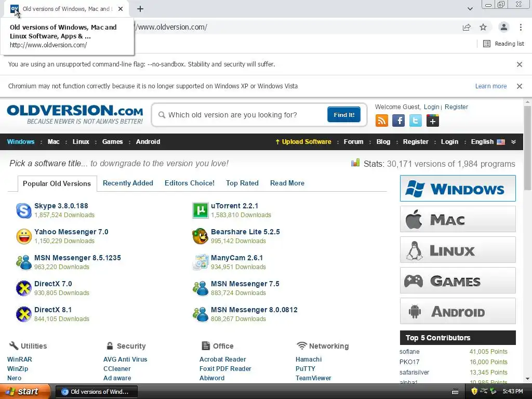Share this page via the share icon

467,27
